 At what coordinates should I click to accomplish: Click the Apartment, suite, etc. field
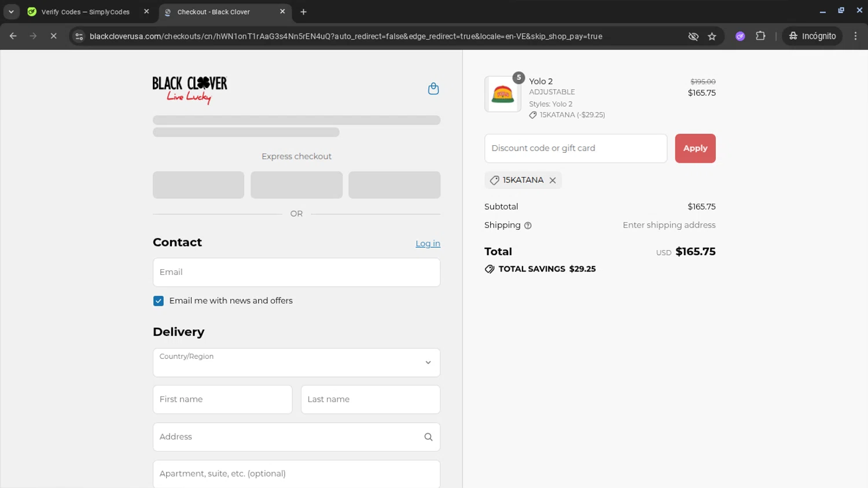tap(296, 474)
